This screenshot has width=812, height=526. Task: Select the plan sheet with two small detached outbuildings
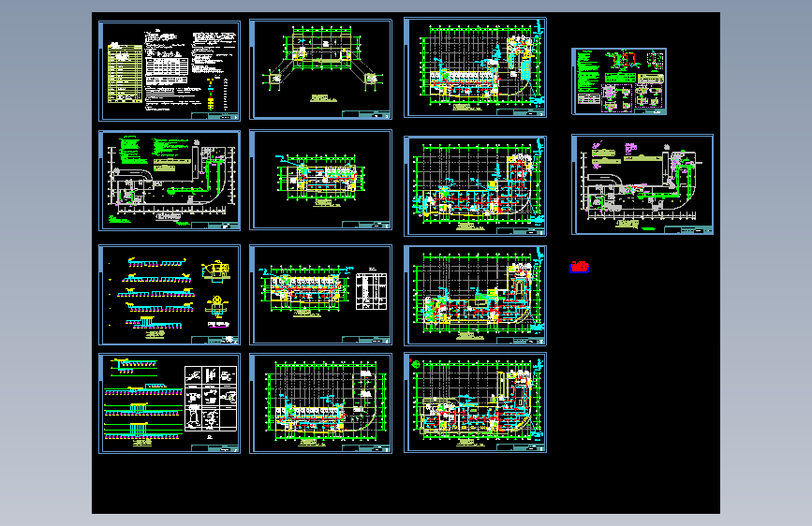coord(320,69)
